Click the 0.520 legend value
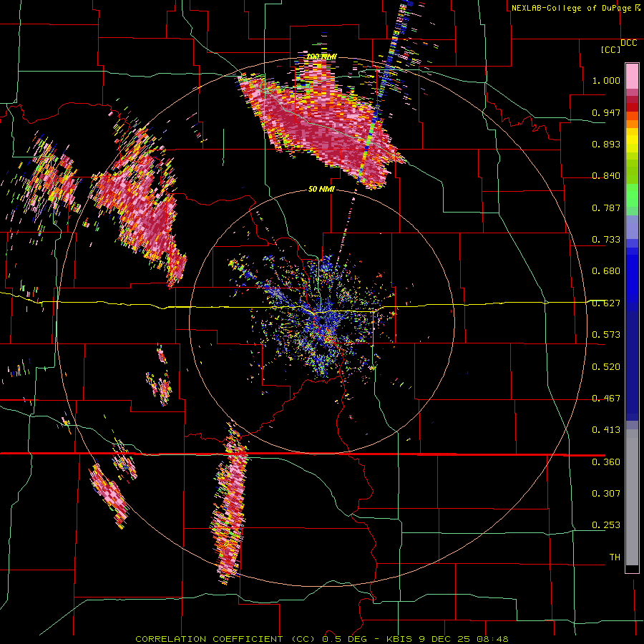 coord(606,367)
